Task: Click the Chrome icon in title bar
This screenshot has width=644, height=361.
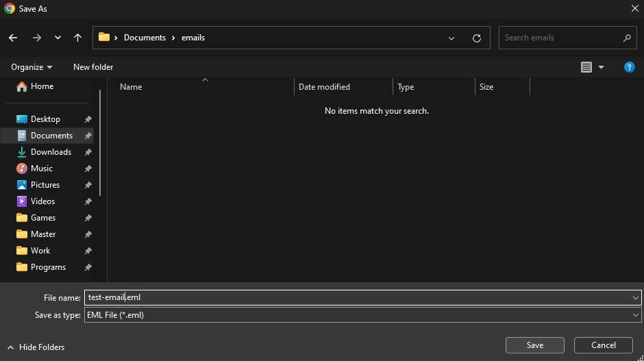Action: [10, 8]
